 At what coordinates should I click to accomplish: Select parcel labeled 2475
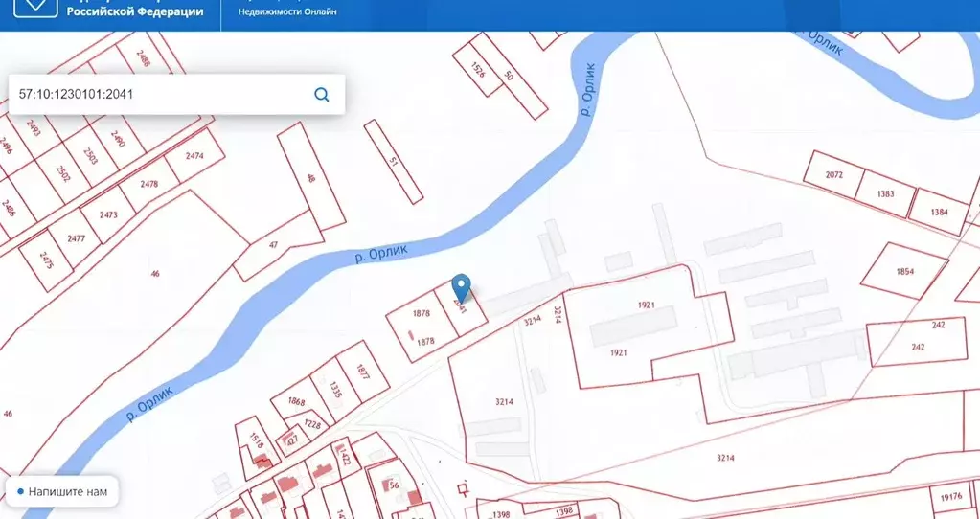click(x=46, y=259)
